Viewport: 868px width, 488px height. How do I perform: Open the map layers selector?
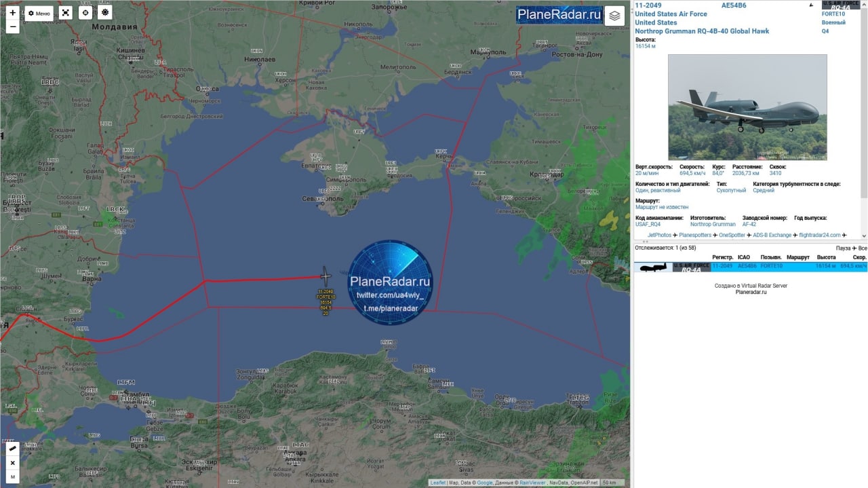point(614,16)
